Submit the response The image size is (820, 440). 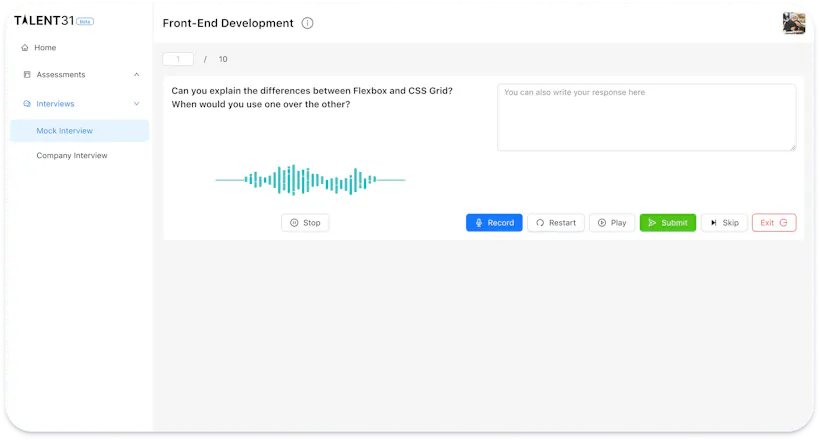[668, 223]
